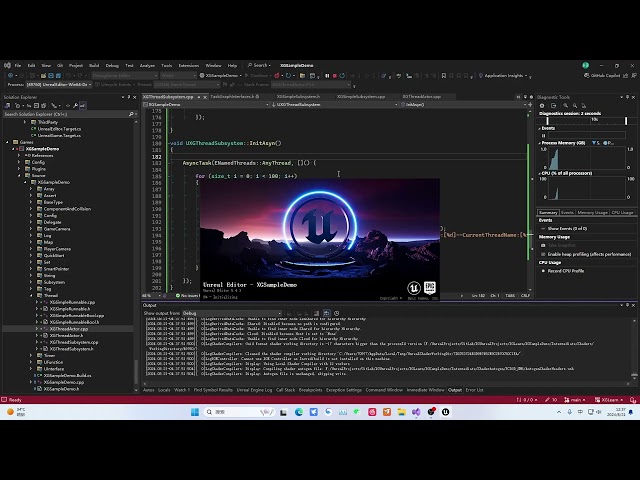
Task: Open the Application Insights dropdown
Action: coord(503,76)
